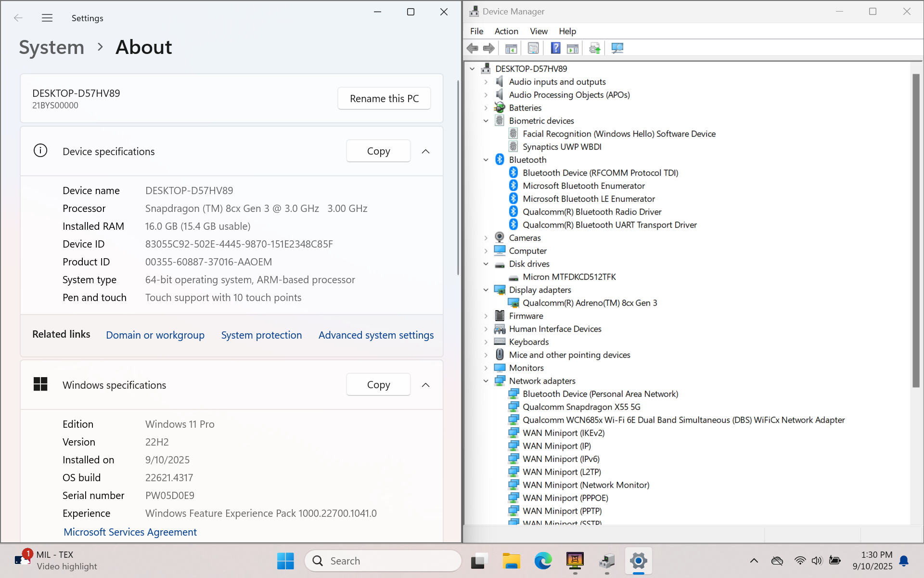Click the Device Manager vertical scrollbar
Viewport: 924px width, 578px height.
coord(916,230)
